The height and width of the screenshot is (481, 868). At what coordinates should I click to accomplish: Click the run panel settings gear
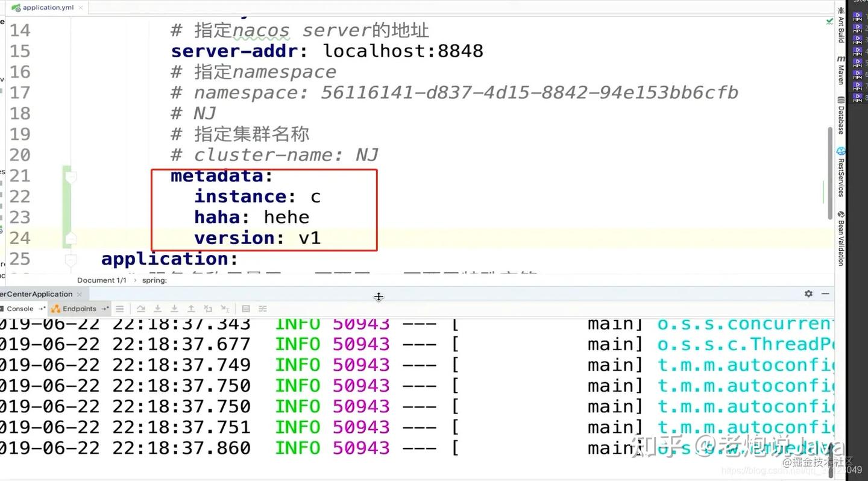[808, 294]
